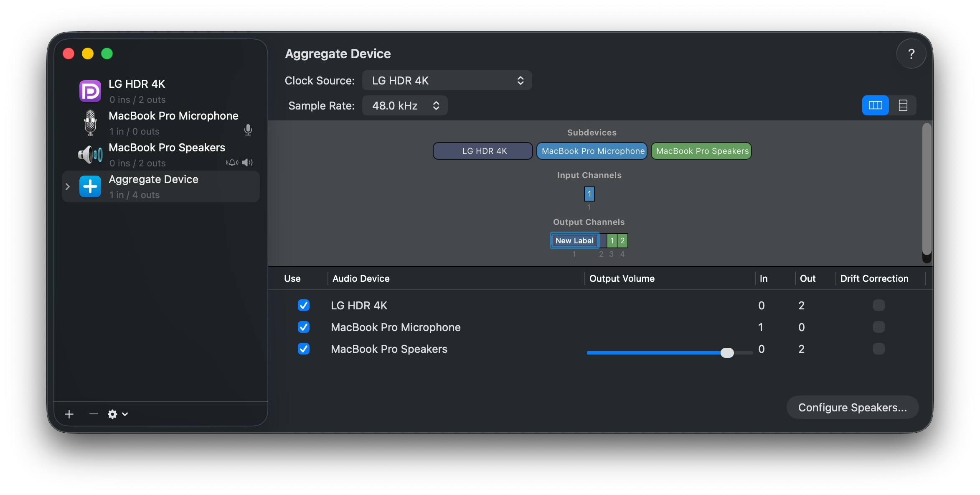The height and width of the screenshot is (495, 980).
Task: Add a new audio device with plus button
Action: pyautogui.click(x=69, y=414)
